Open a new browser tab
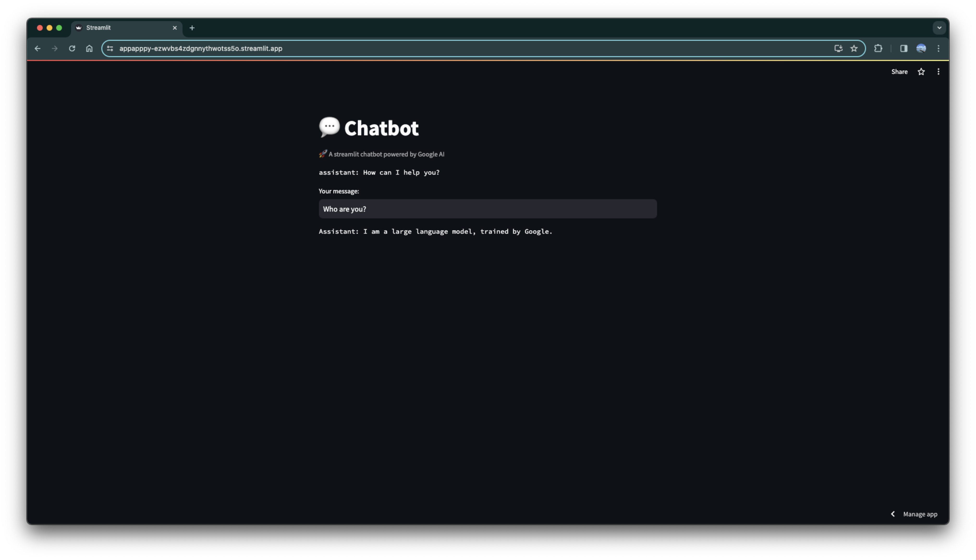The height and width of the screenshot is (560, 976). point(192,28)
